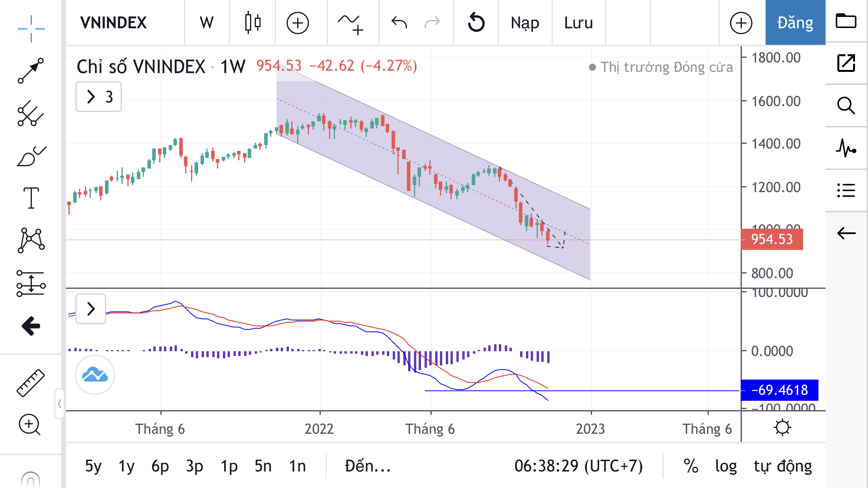Open the W interval dropdown
868x488 pixels.
[x=206, y=23]
